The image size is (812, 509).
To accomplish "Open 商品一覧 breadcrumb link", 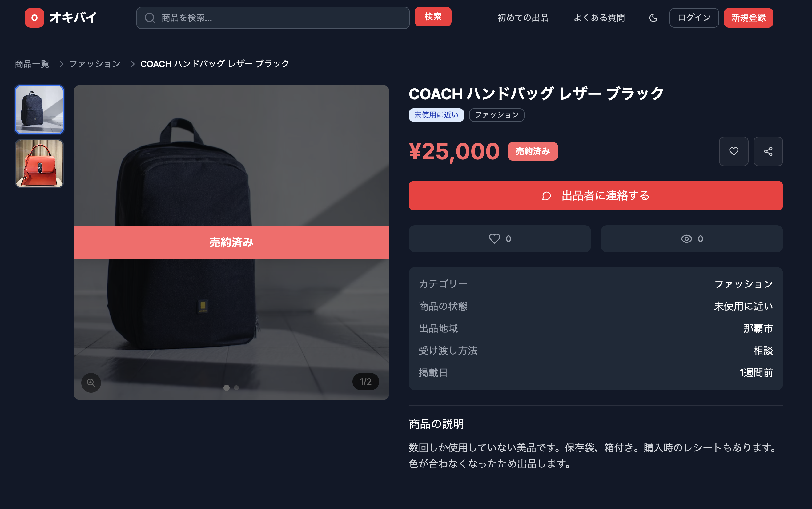I will click(x=32, y=64).
